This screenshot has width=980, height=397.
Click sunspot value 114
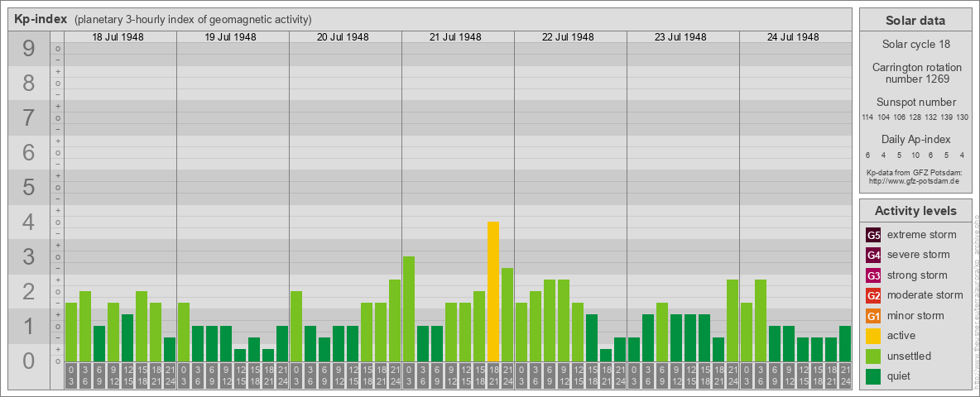867,117
